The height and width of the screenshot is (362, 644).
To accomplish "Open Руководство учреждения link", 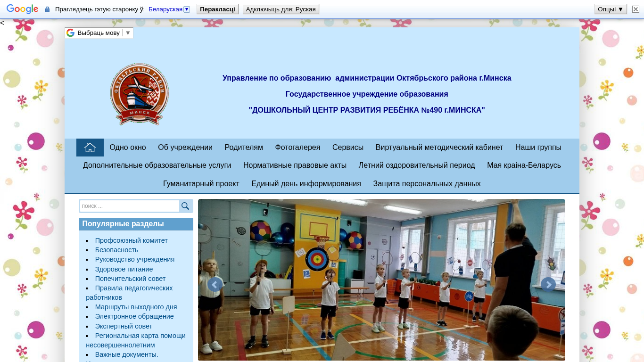I will [135, 259].
